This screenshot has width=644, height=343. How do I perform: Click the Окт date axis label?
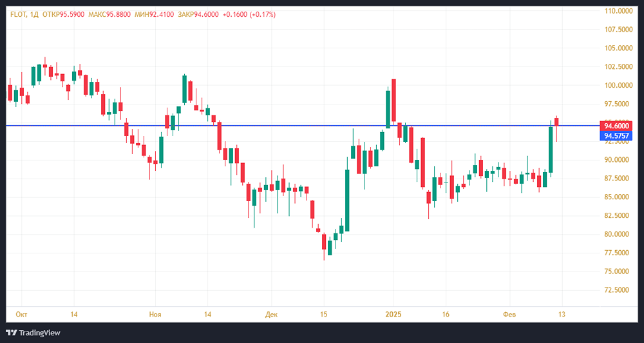pyautogui.click(x=21, y=315)
